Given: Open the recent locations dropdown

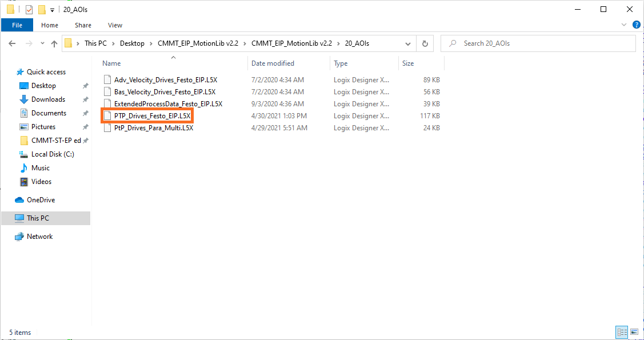Looking at the screenshot, I should point(42,43).
